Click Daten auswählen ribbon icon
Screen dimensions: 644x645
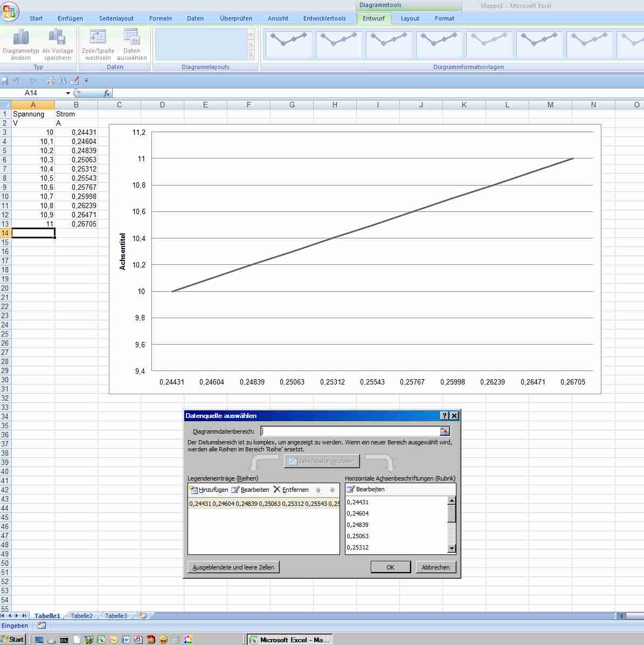point(132,37)
